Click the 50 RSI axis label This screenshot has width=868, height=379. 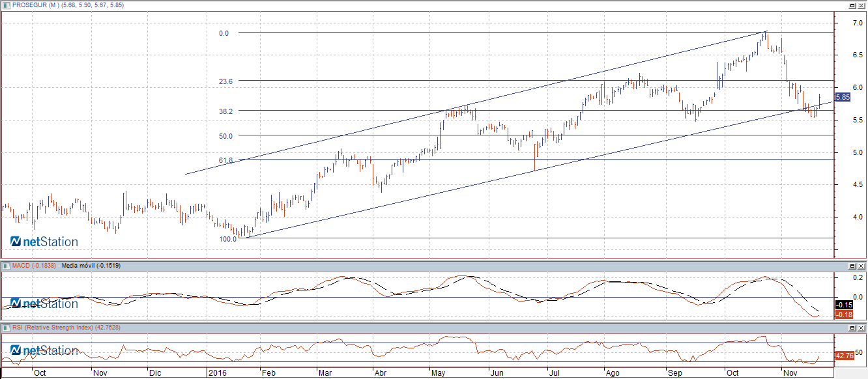(x=859, y=352)
